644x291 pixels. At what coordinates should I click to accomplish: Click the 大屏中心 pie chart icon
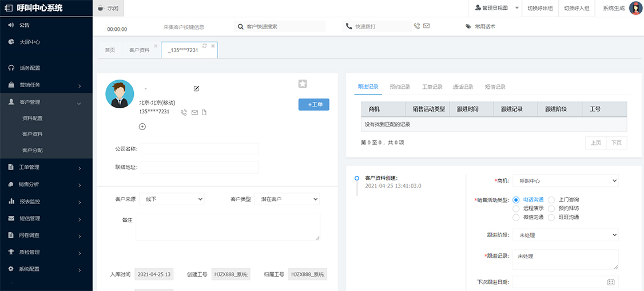pos(11,42)
